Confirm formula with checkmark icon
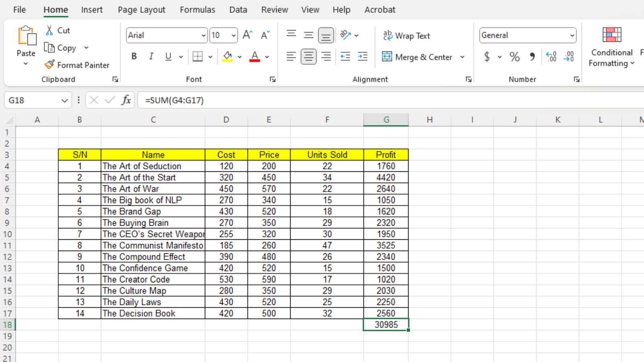The image size is (644, 362). pos(110,100)
